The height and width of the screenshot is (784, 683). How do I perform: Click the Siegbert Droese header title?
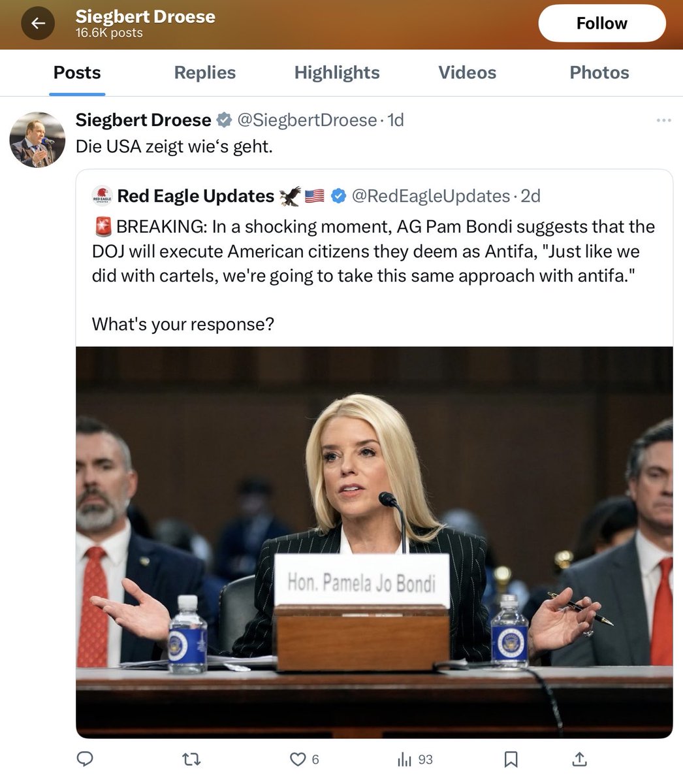pos(145,16)
